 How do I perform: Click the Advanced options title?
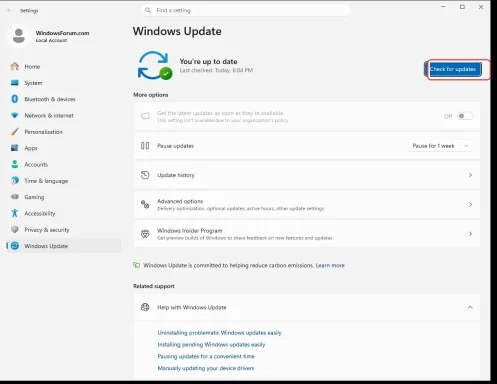pos(180,201)
